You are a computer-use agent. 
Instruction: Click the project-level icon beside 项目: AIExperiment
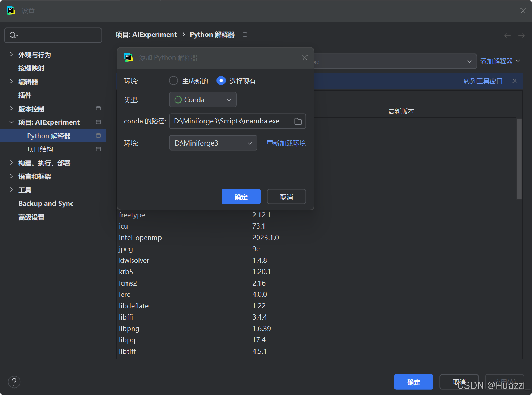coord(98,122)
